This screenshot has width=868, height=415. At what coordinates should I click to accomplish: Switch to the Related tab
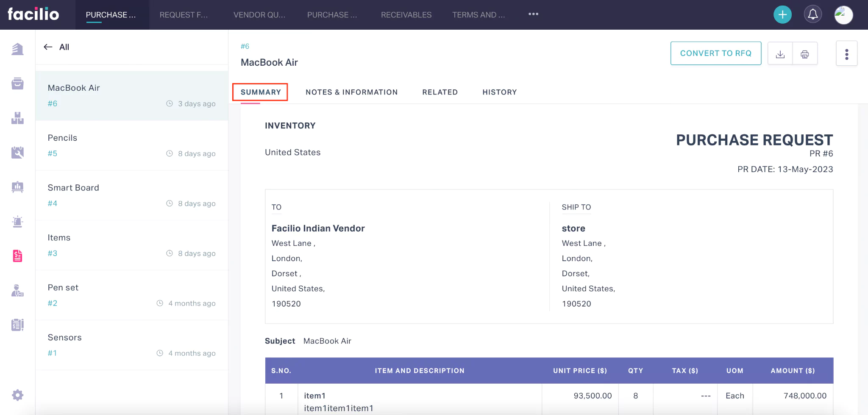440,92
